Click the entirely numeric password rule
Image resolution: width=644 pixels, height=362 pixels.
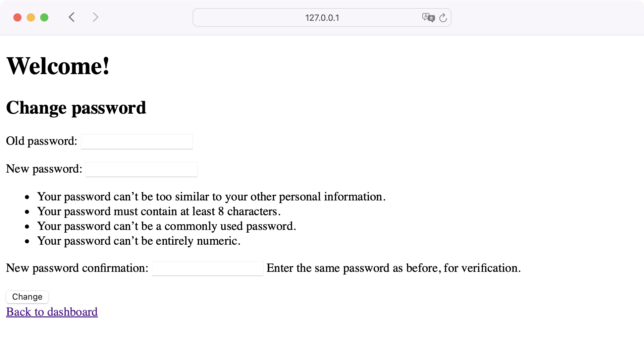click(x=139, y=241)
